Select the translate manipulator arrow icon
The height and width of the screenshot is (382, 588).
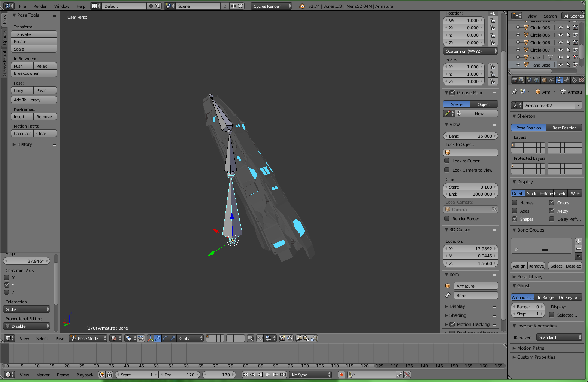158,338
